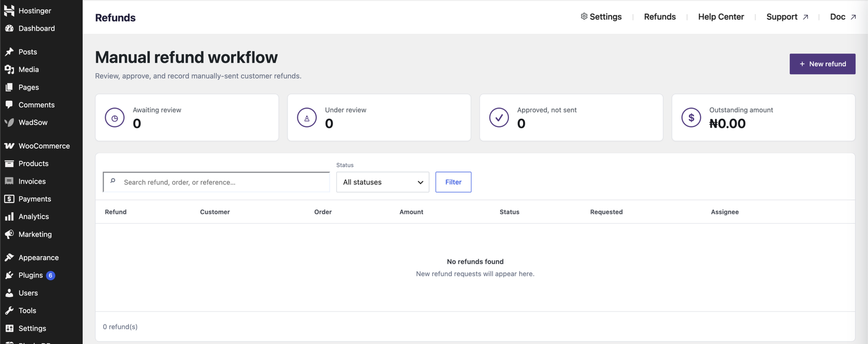
Task: Click the Amount column header
Action: [411, 212]
